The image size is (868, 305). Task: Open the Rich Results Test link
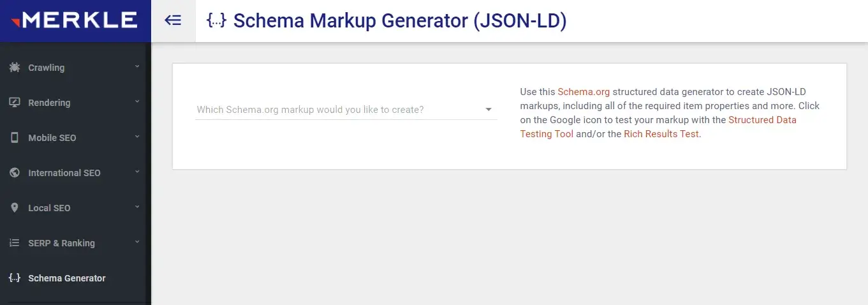(661, 134)
